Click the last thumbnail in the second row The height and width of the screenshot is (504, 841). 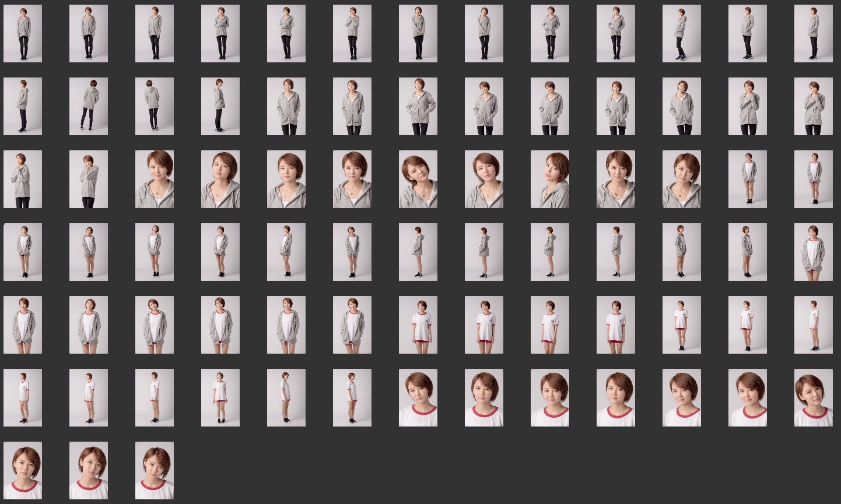(813, 107)
